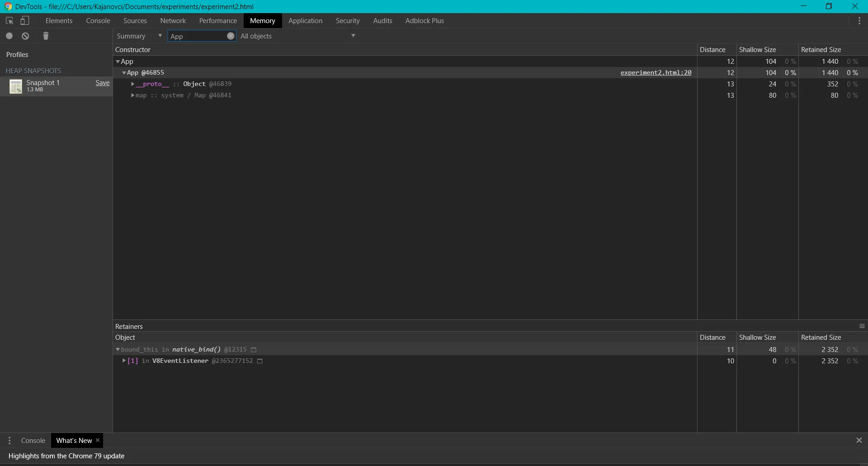Open the DevTools three-dot customize menu
Image resolution: width=868 pixels, height=466 pixels.
coord(859,21)
